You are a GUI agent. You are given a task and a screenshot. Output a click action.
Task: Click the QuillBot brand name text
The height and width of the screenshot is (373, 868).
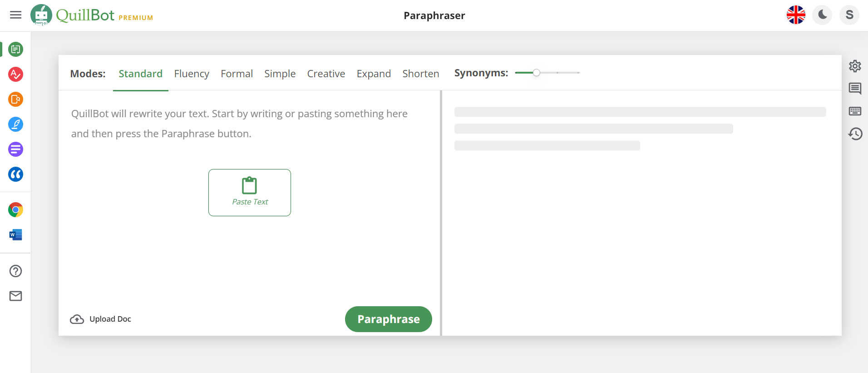[85, 15]
